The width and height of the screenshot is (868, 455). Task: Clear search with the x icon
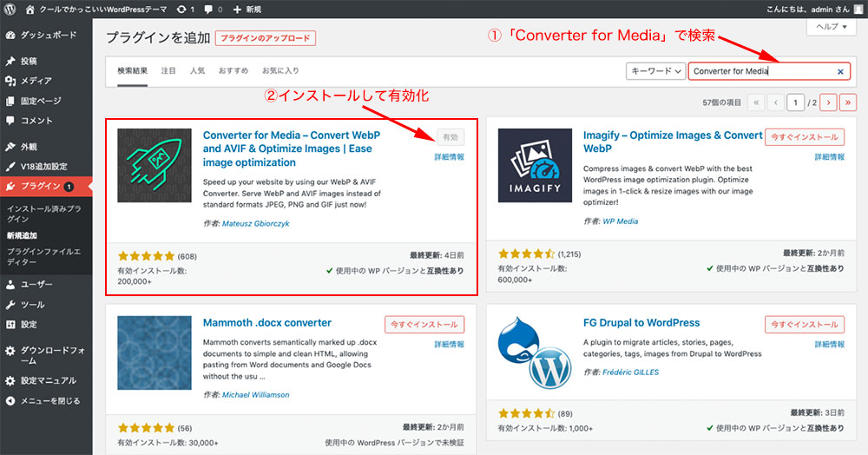(x=840, y=71)
